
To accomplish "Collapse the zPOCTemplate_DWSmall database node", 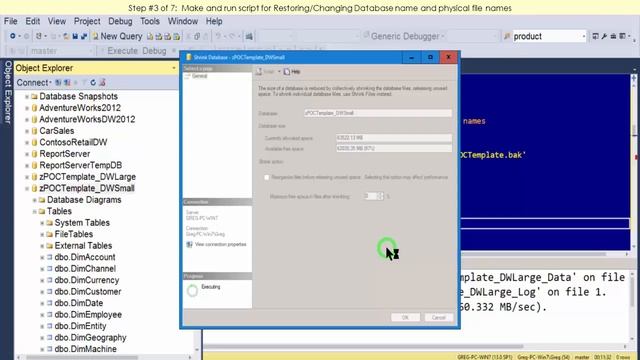I will (27, 189).
